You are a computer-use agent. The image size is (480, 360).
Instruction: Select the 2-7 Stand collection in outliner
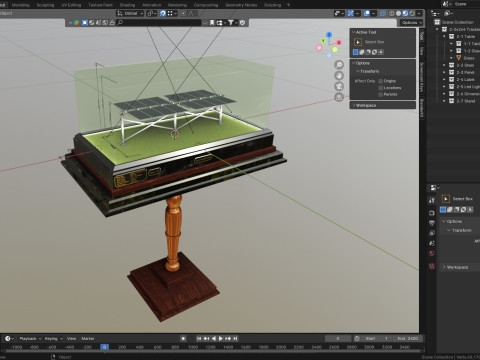466,101
